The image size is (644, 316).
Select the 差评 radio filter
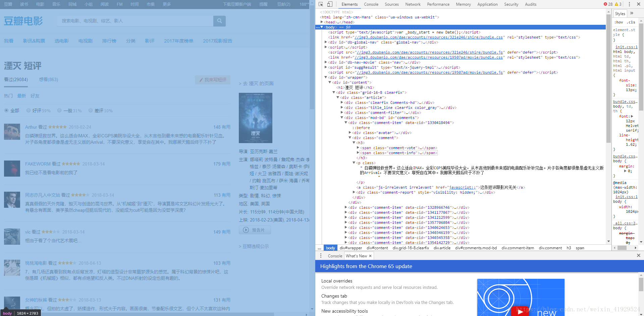click(91, 110)
